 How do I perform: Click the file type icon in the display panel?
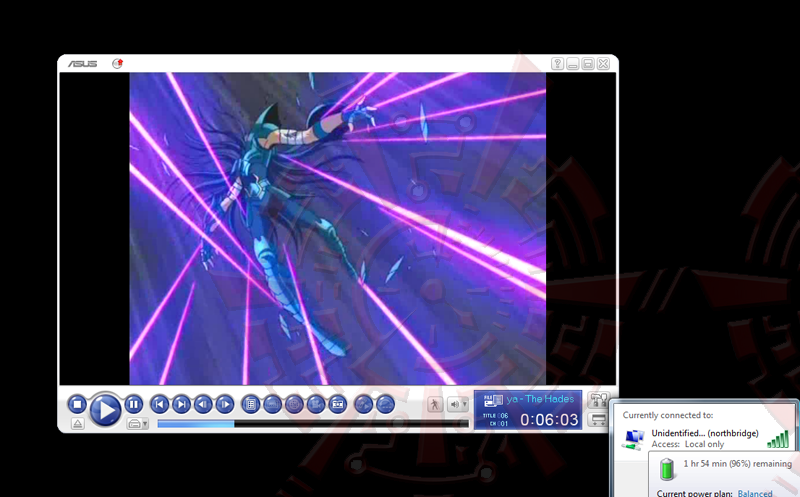click(493, 401)
